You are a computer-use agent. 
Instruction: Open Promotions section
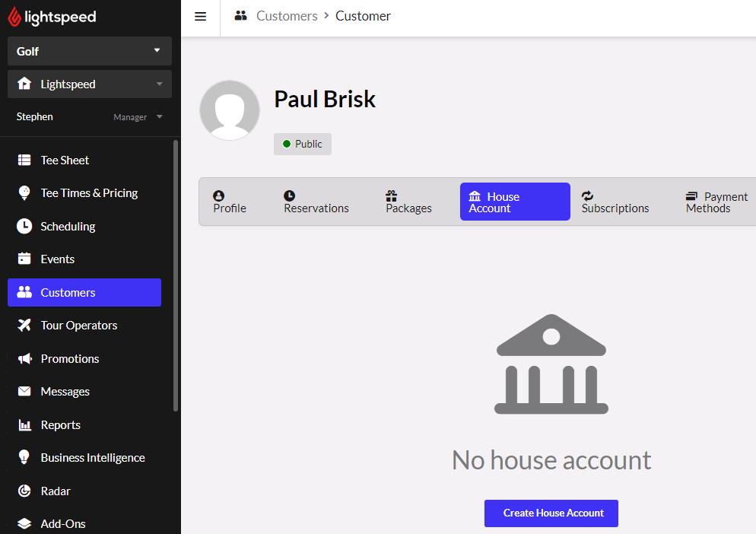[84, 358]
